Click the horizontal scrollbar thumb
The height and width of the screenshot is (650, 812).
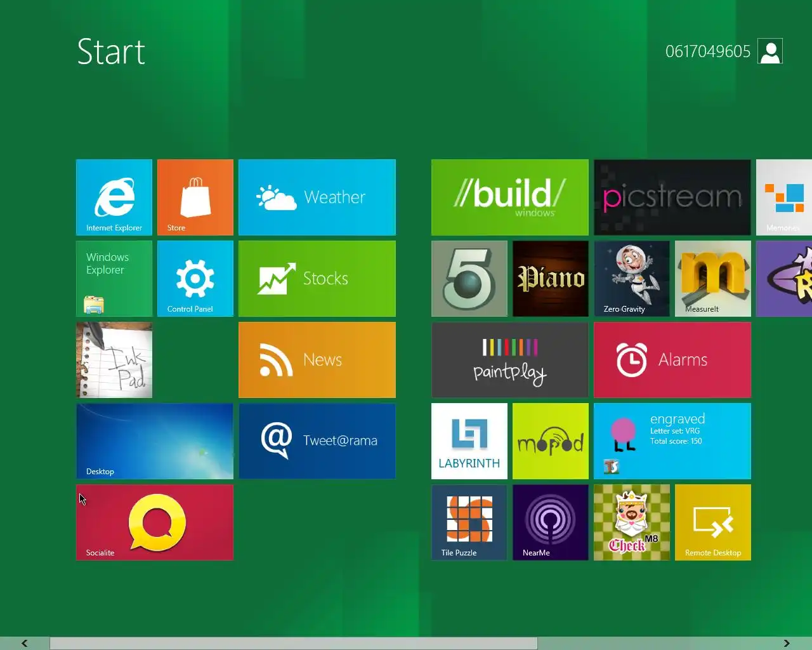pyautogui.click(x=294, y=643)
